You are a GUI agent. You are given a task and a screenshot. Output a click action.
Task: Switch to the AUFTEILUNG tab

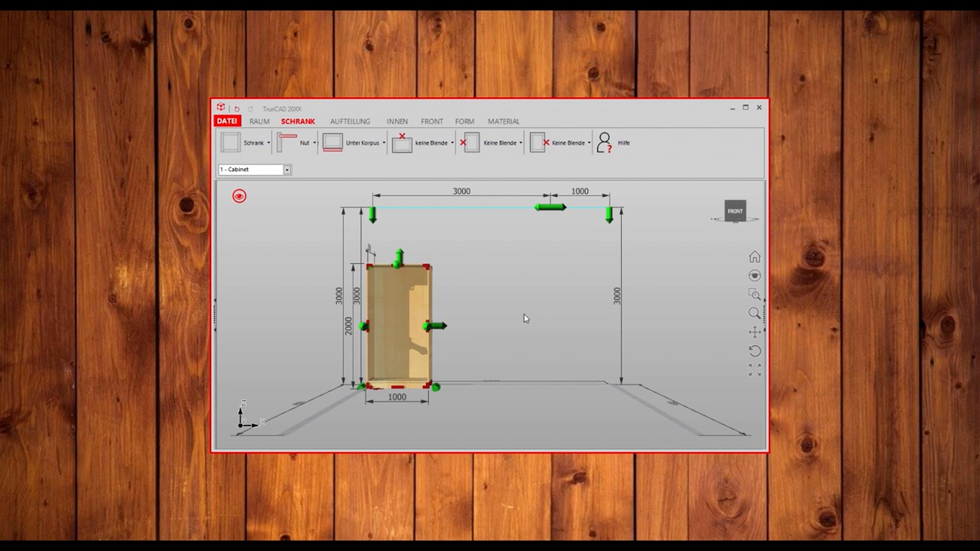(350, 121)
